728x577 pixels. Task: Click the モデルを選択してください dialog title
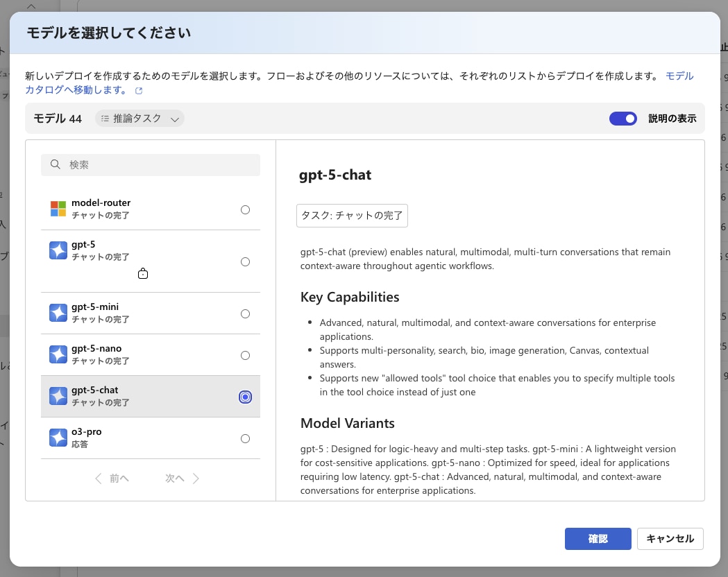pyautogui.click(x=109, y=33)
